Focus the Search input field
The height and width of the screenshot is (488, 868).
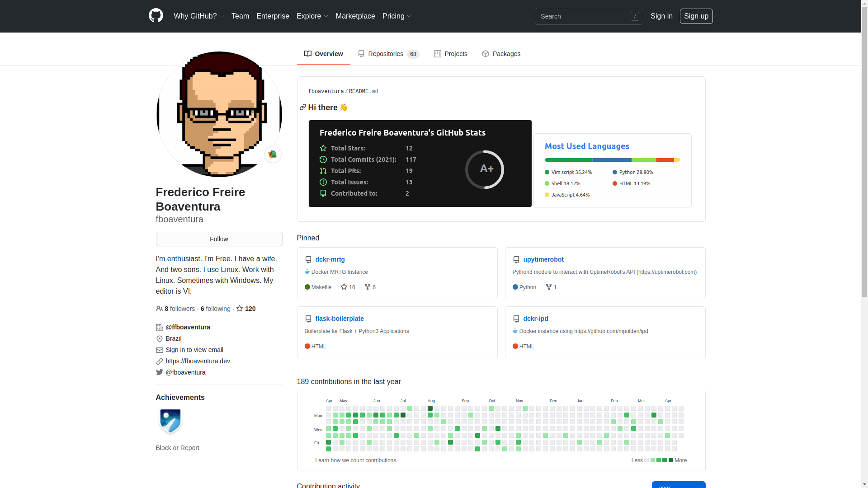tap(589, 16)
